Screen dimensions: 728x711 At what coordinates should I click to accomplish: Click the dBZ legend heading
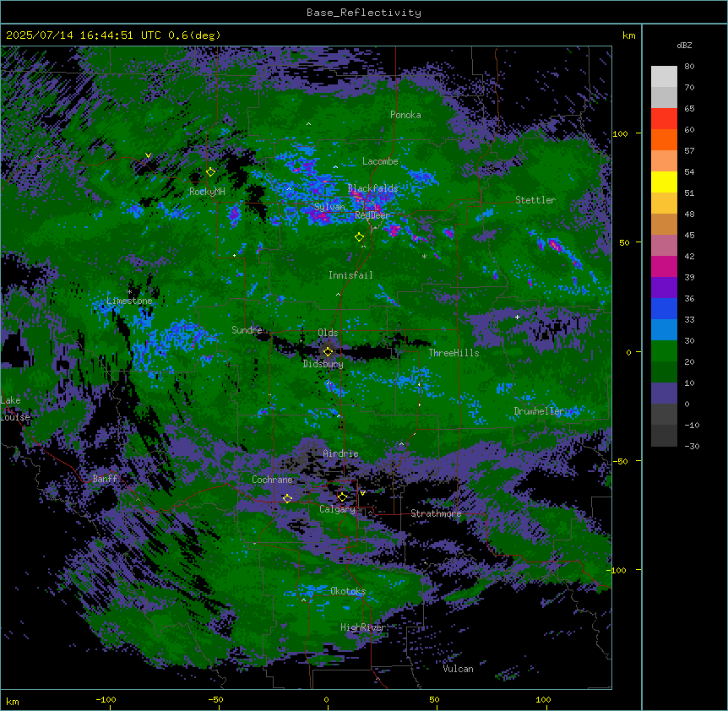click(x=684, y=45)
